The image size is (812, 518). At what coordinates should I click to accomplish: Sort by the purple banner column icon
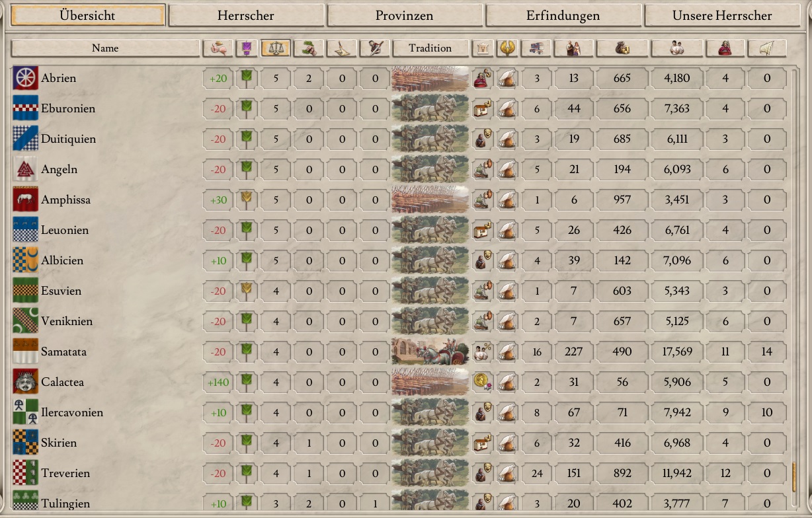246,48
